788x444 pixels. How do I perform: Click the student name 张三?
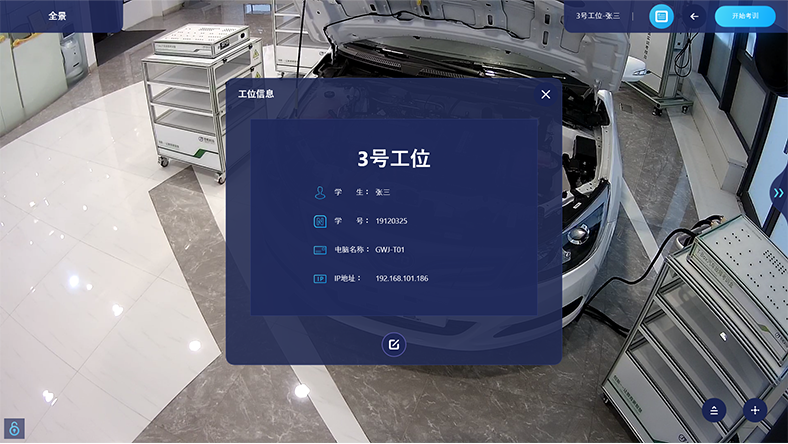point(382,192)
